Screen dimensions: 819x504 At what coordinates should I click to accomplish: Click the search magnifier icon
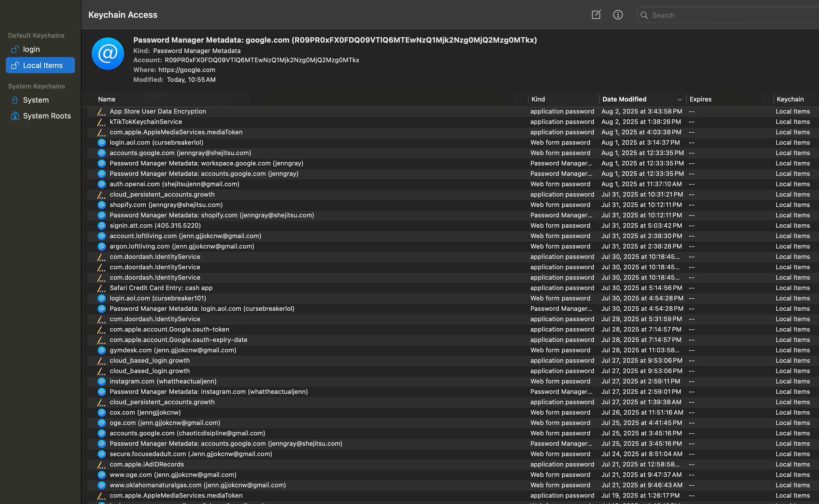(644, 15)
